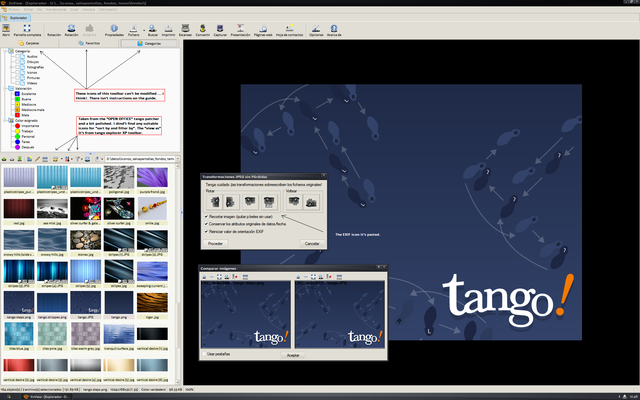Toggle the Recortar imagen checkbox
Image resolution: width=640 pixels, height=400 pixels.
point(205,215)
